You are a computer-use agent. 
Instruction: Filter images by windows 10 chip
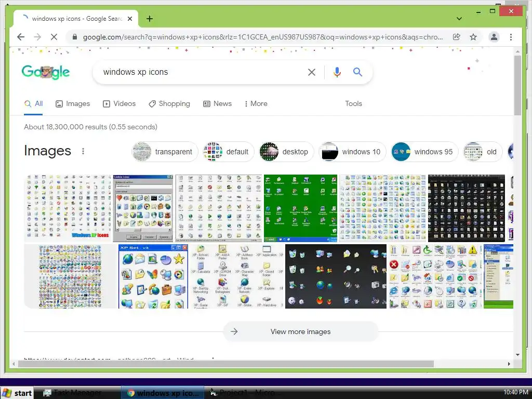[x=352, y=152]
